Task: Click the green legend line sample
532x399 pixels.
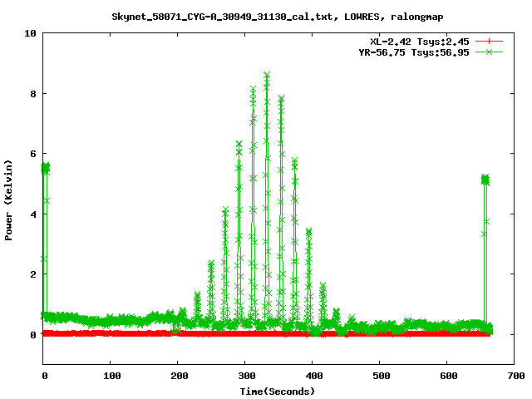Action: click(489, 52)
